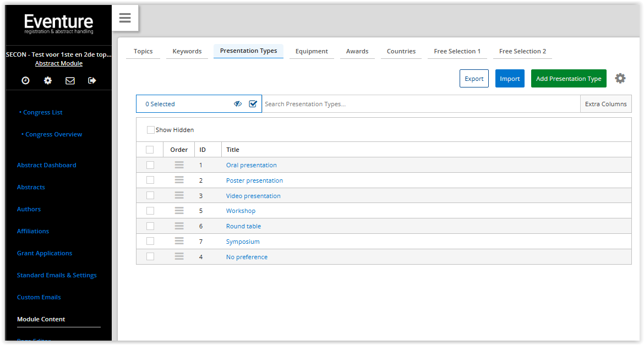Screen dimensions: 644x345
Task: Open the clock history icon in sidebar
Action: tap(26, 80)
